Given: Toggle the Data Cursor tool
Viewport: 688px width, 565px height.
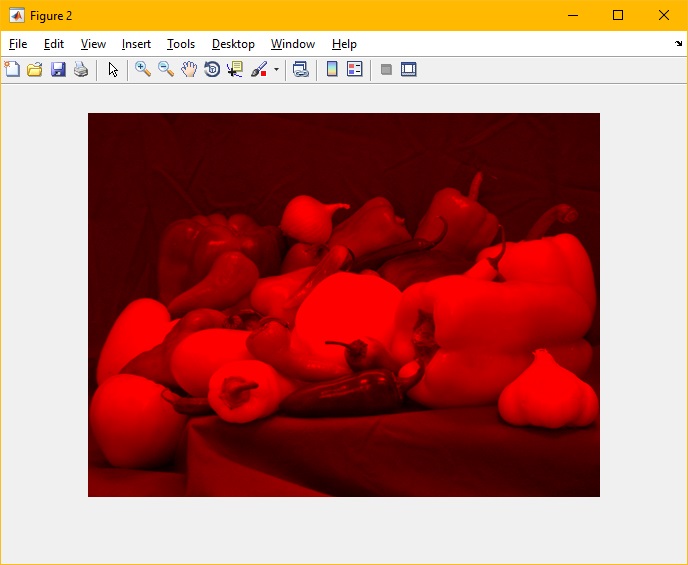Looking at the screenshot, I should [235, 69].
